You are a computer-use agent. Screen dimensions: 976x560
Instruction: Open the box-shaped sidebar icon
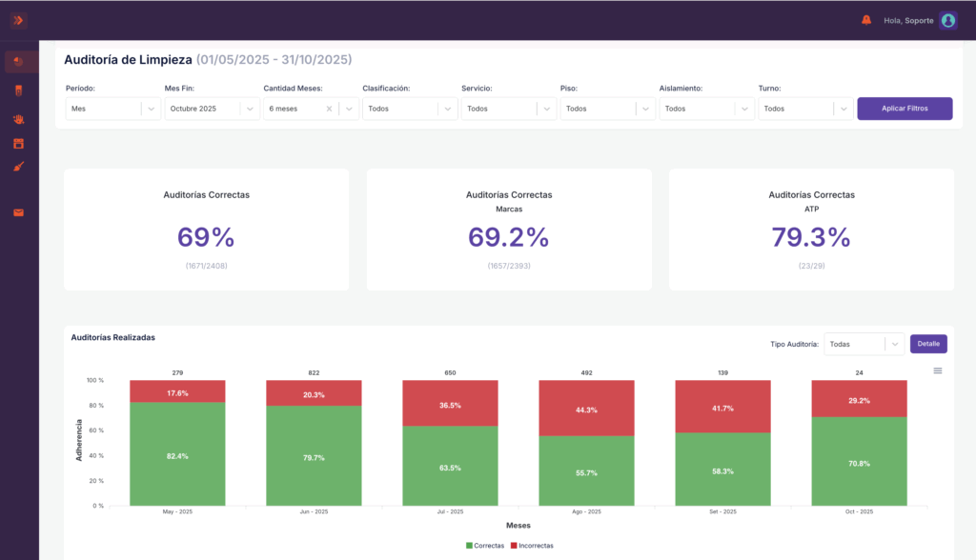click(x=19, y=144)
